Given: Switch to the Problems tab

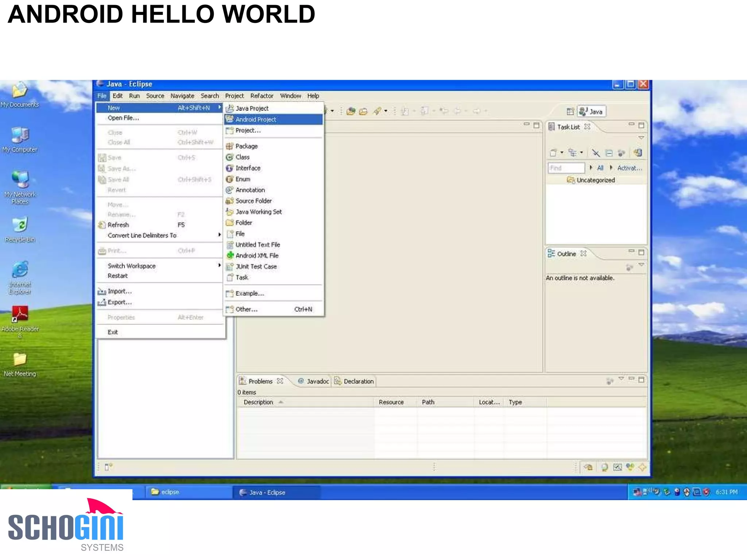Looking at the screenshot, I should [261, 381].
